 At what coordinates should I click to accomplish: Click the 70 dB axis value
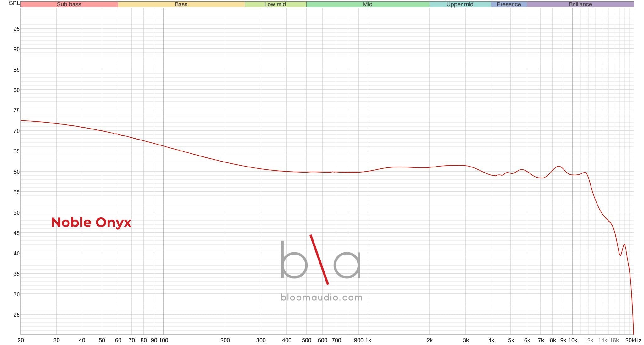(16, 131)
